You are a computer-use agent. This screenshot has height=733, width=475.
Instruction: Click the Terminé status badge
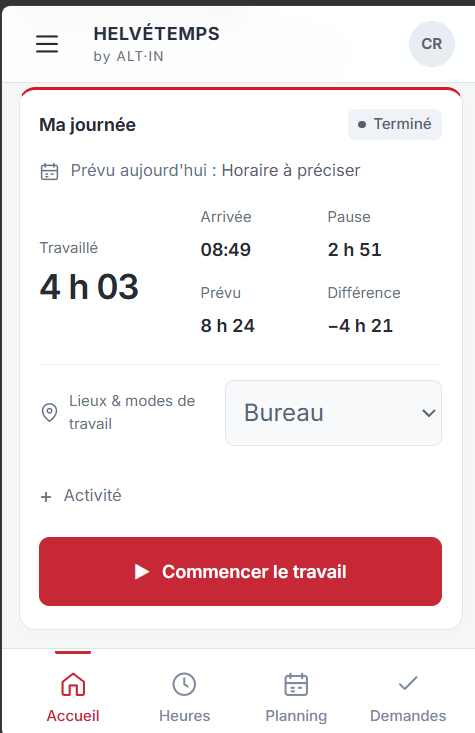click(395, 124)
